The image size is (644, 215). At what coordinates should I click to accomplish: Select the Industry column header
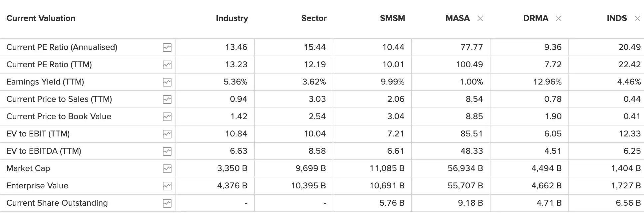pos(232,18)
